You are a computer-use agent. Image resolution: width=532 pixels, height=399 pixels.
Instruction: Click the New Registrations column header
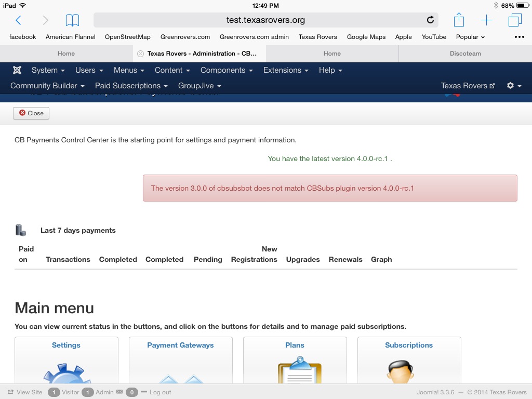[254, 254]
